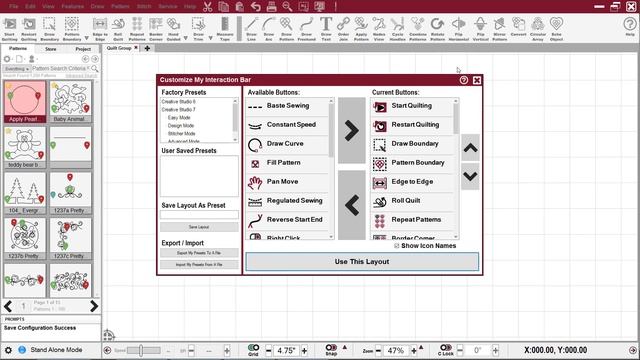Click the Rotate Pattern toolbar icon
The width and height of the screenshot is (640, 360).
click(437, 29)
